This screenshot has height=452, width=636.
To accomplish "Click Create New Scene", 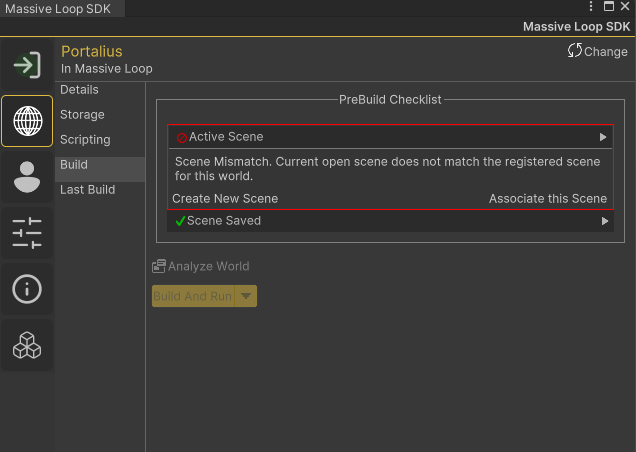I will (x=225, y=198).
